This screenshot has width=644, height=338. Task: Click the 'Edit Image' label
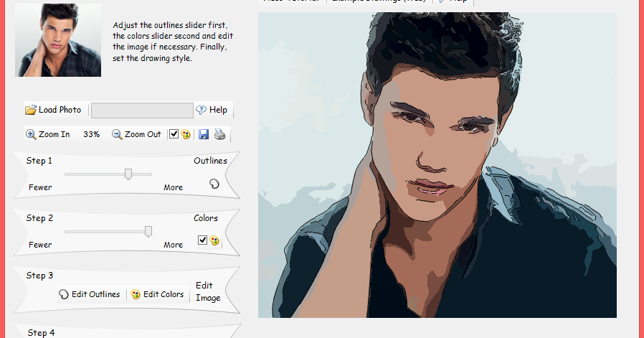(x=208, y=291)
